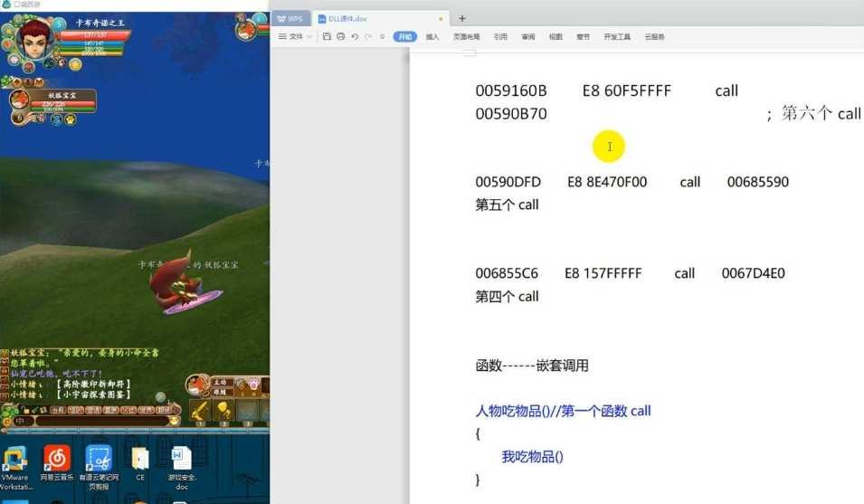This screenshot has height=504, width=864.
Task: Select the 引用 ribbon tab
Action: click(x=499, y=36)
